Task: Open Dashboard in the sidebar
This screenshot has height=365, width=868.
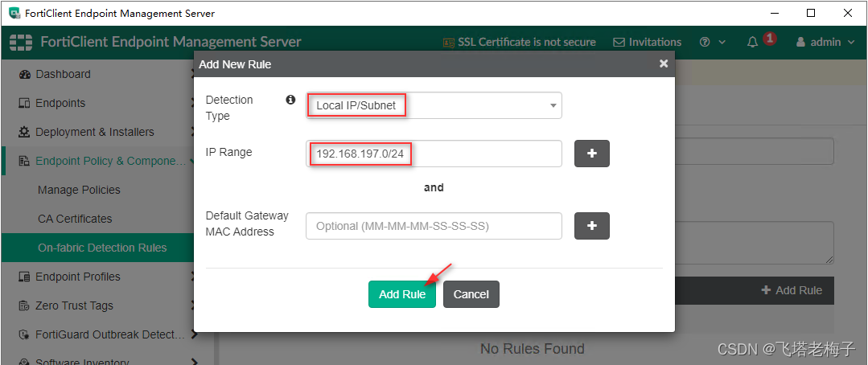Action: tap(63, 74)
